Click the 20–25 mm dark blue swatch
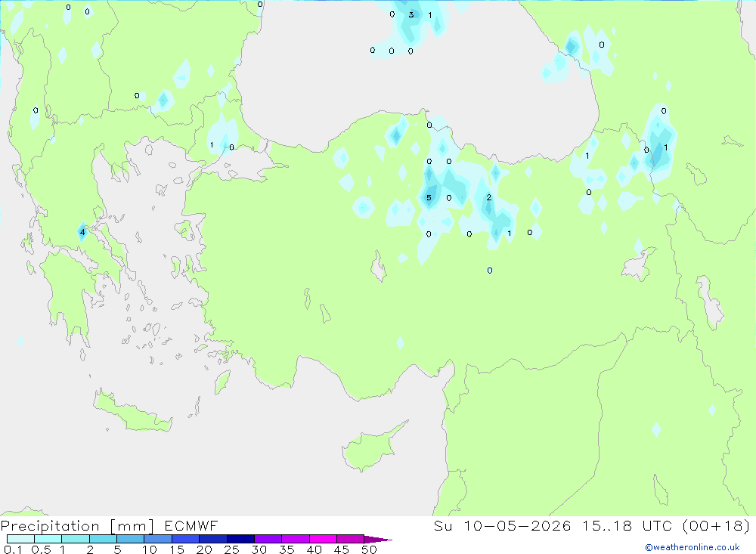 point(212,539)
